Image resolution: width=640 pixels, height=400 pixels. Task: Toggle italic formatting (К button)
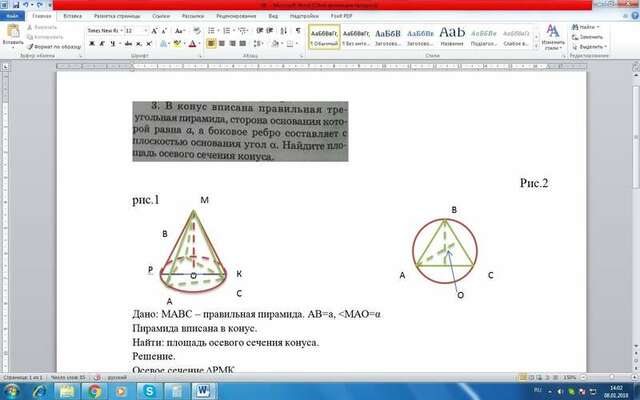(x=102, y=44)
